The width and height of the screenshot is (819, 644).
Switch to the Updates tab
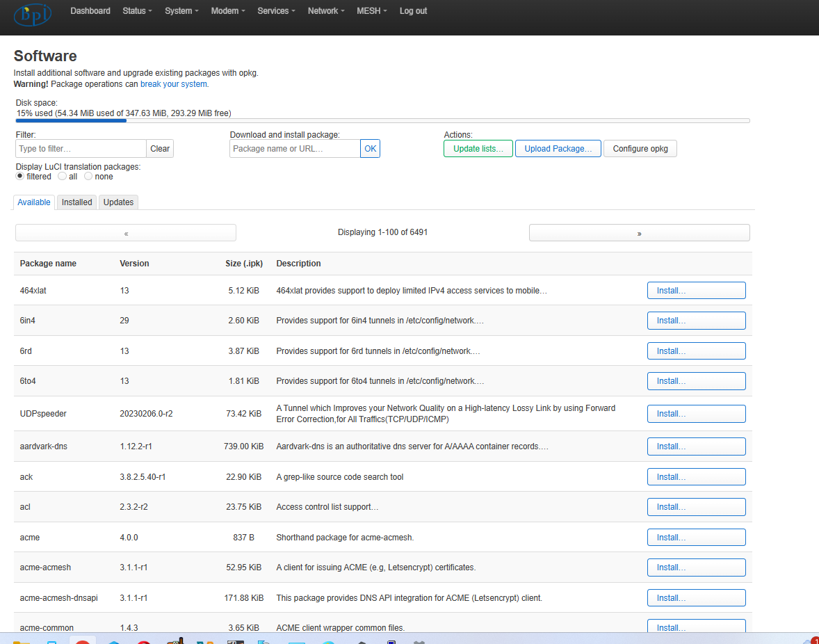pos(118,202)
